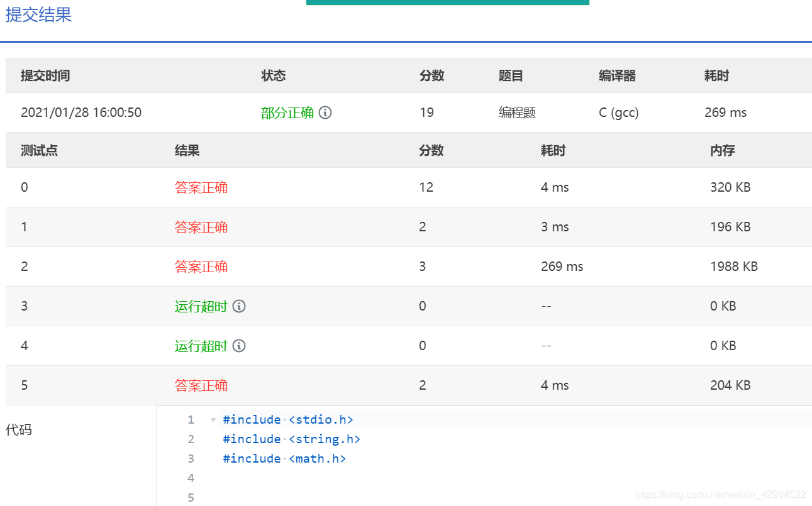Click the 代码 label
This screenshot has width=812, height=506.
click(x=18, y=430)
